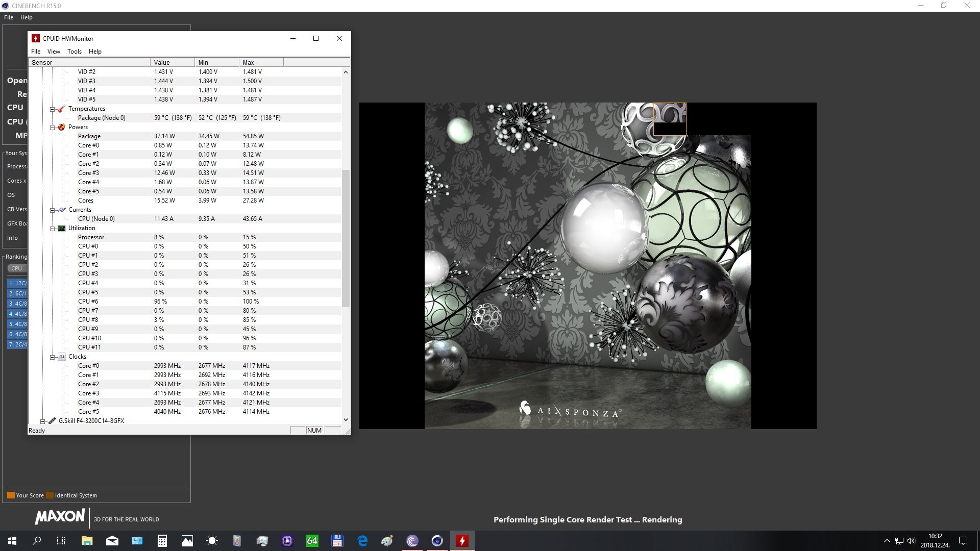980x551 pixels.
Task: Click the Clocks square-wave icon
Action: [62, 357]
